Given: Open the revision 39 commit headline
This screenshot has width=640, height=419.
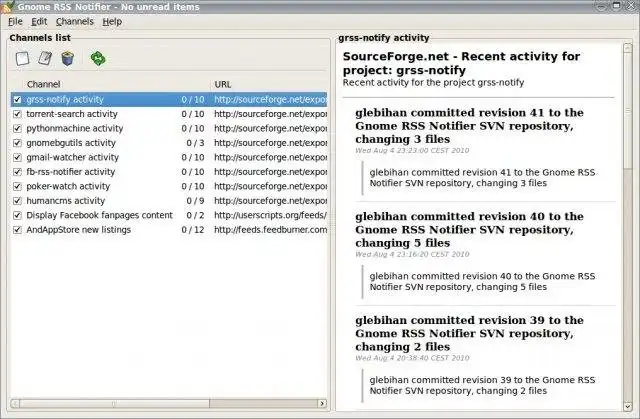Looking at the screenshot, I should click(x=469, y=333).
